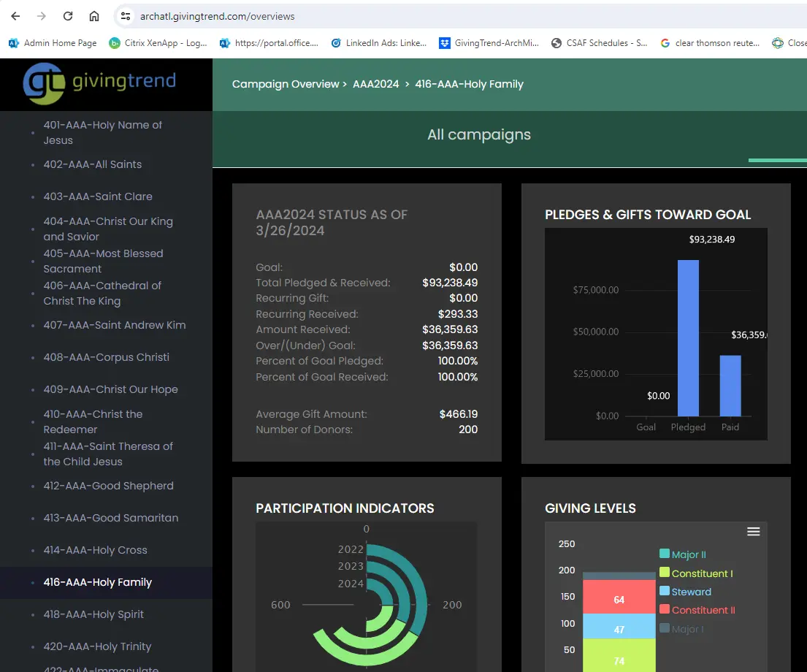The image size is (807, 672).
Task: Click the blue Pledged bar in chart
Action: (688, 338)
